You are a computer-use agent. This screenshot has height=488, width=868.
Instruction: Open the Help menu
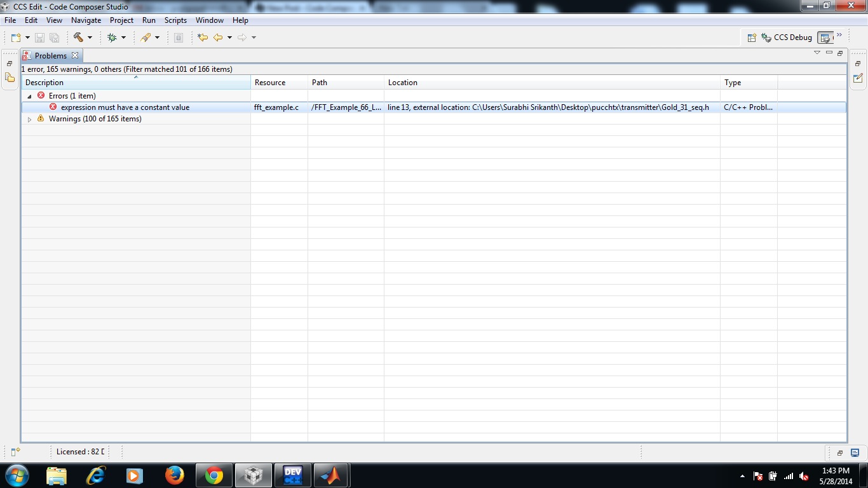240,20
